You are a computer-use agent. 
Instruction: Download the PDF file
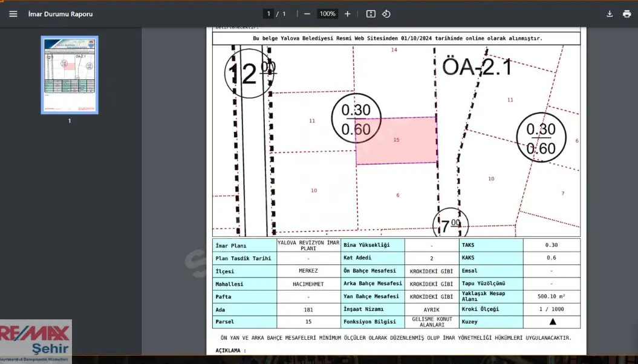pos(610,14)
